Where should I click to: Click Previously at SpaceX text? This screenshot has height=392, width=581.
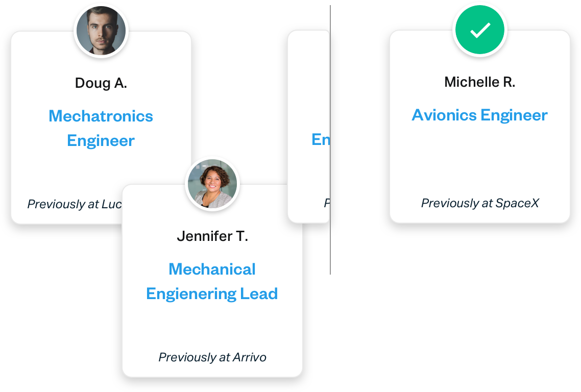pyautogui.click(x=480, y=203)
